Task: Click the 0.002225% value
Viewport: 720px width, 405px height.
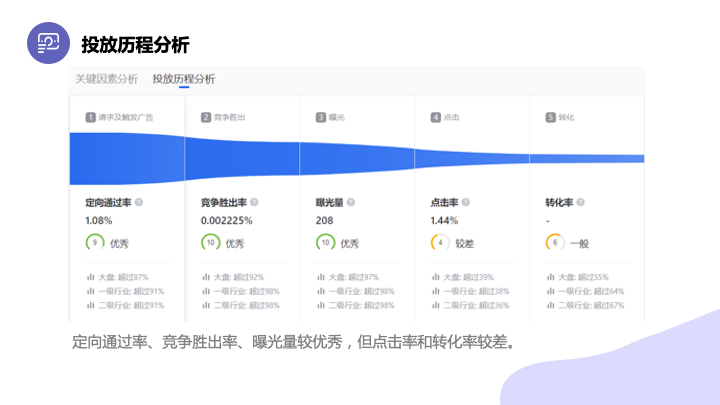Action: click(x=226, y=220)
